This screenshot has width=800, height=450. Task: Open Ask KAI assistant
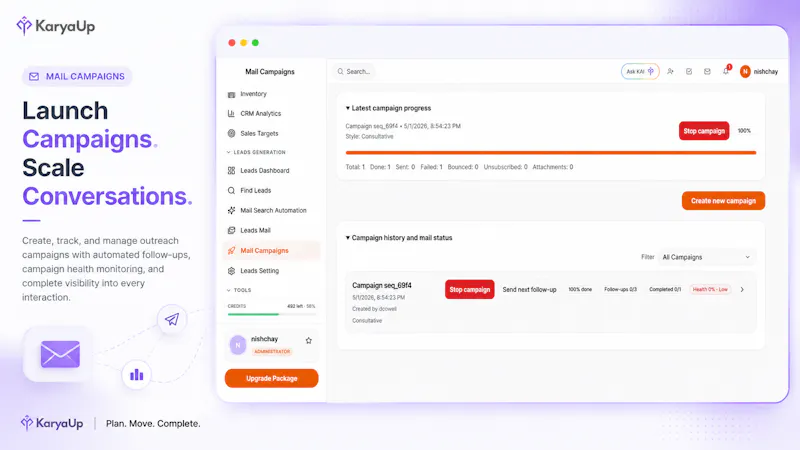[640, 72]
